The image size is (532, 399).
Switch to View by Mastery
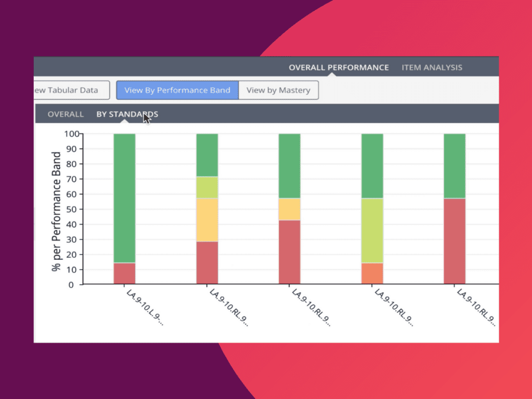tap(278, 90)
